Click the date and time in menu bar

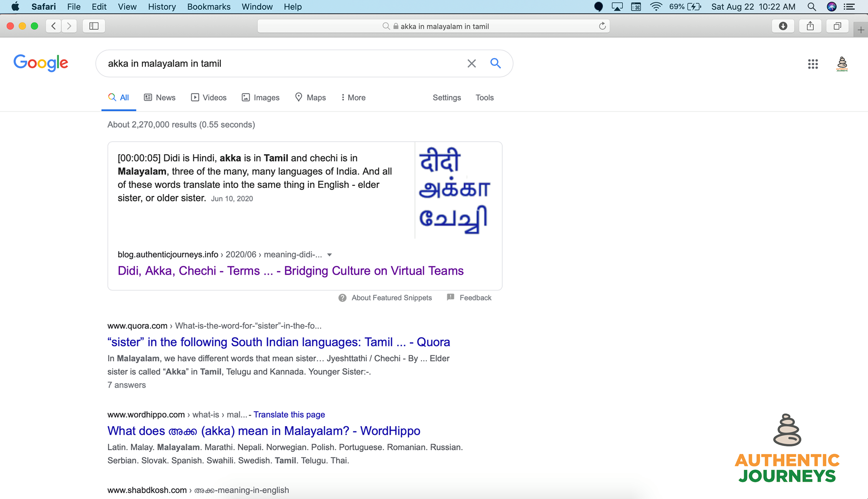[753, 7]
